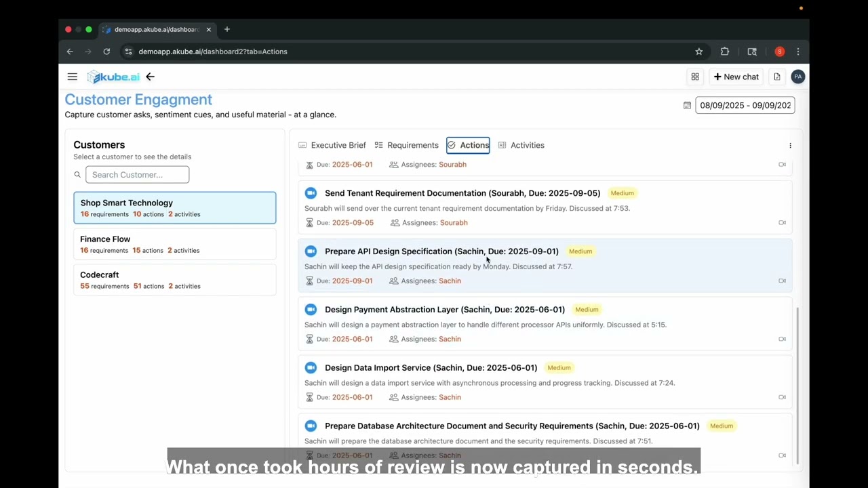Select Shop Smart Technology customer
This screenshot has width=868, height=488.
click(x=175, y=207)
